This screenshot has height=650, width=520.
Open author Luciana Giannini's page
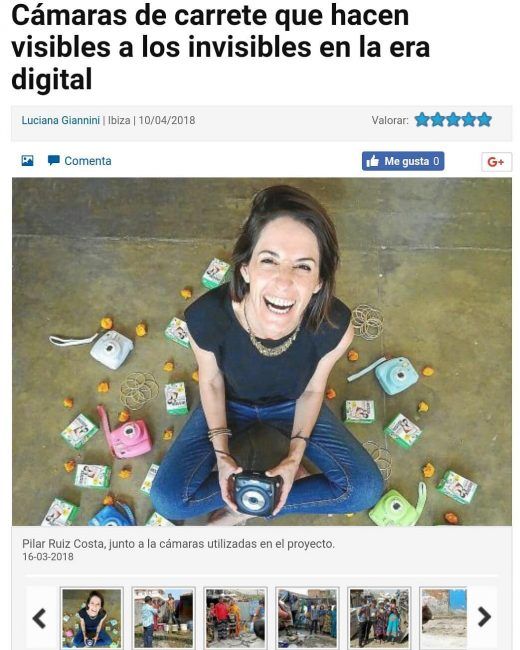click(61, 120)
